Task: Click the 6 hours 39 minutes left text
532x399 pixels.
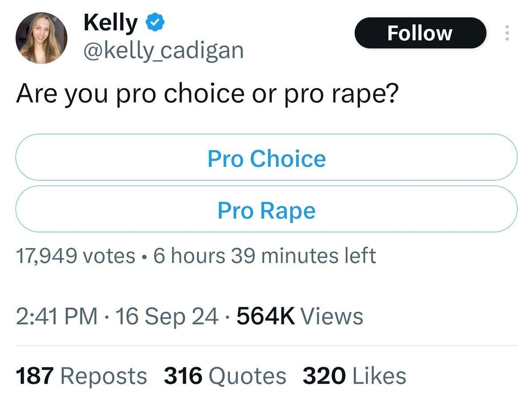Action: point(265,256)
